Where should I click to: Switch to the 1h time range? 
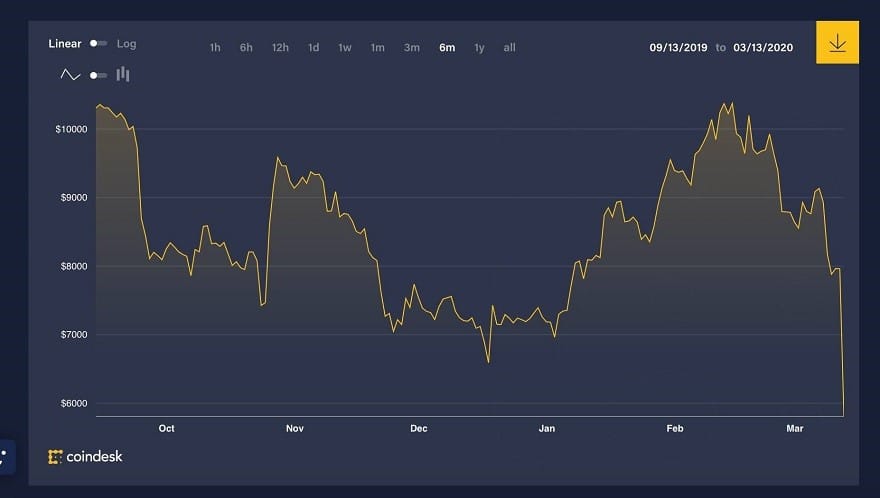pyautogui.click(x=215, y=48)
